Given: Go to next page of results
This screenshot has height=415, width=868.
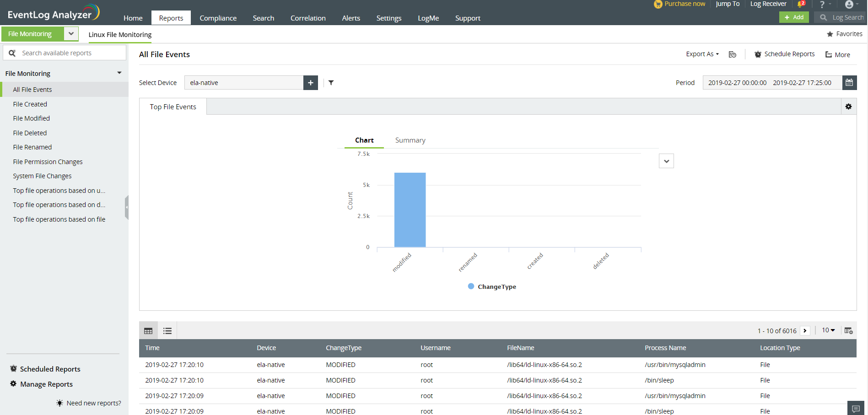Looking at the screenshot, I should tap(805, 330).
